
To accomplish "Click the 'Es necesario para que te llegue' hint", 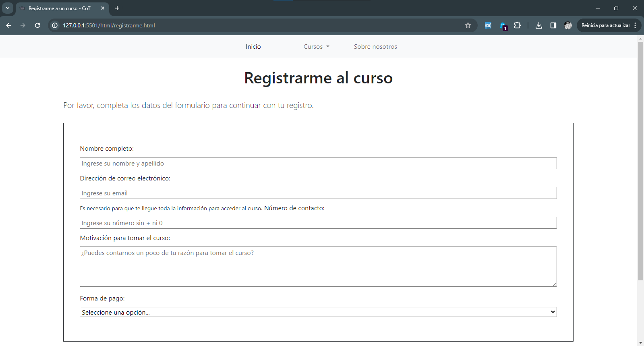I will point(171,209).
